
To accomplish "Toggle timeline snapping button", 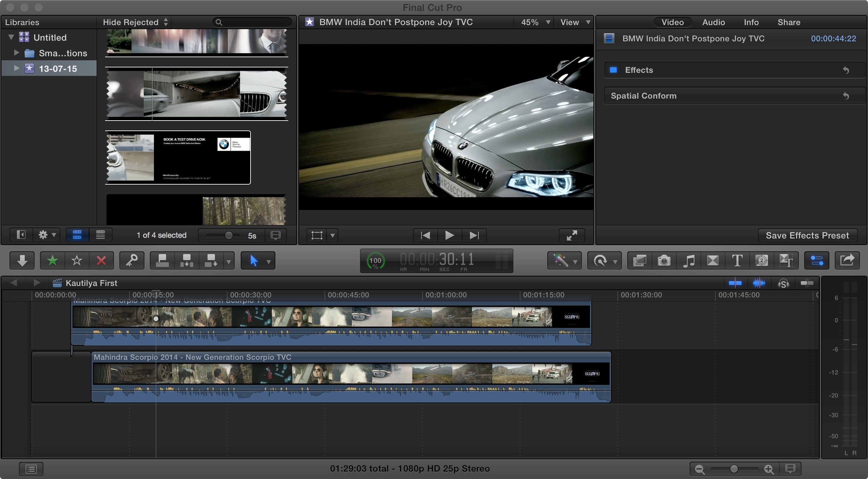I will [807, 283].
